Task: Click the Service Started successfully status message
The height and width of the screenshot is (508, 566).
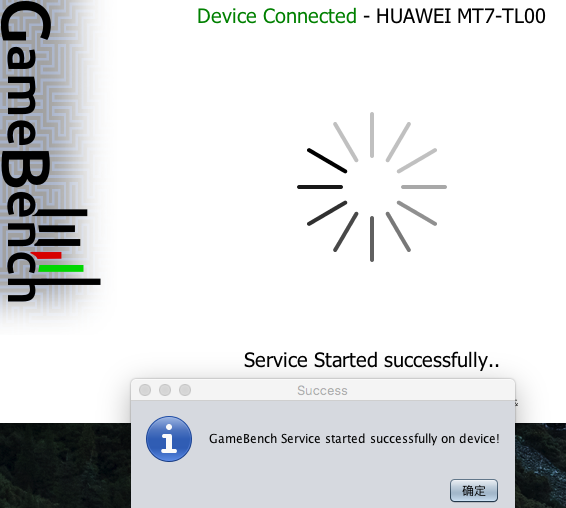Action: pyautogui.click(x=371, y=360)
